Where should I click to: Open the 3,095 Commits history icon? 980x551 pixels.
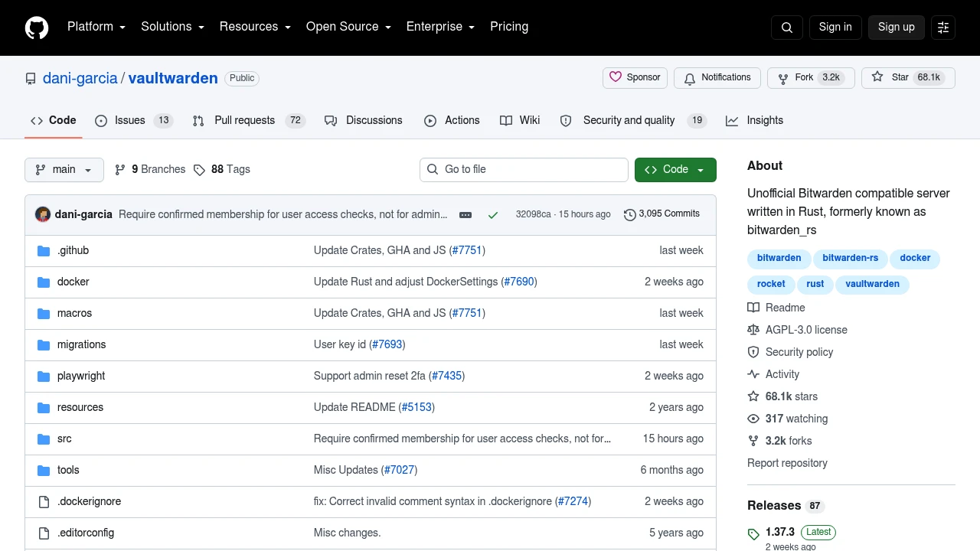click(x=630, y=214)
